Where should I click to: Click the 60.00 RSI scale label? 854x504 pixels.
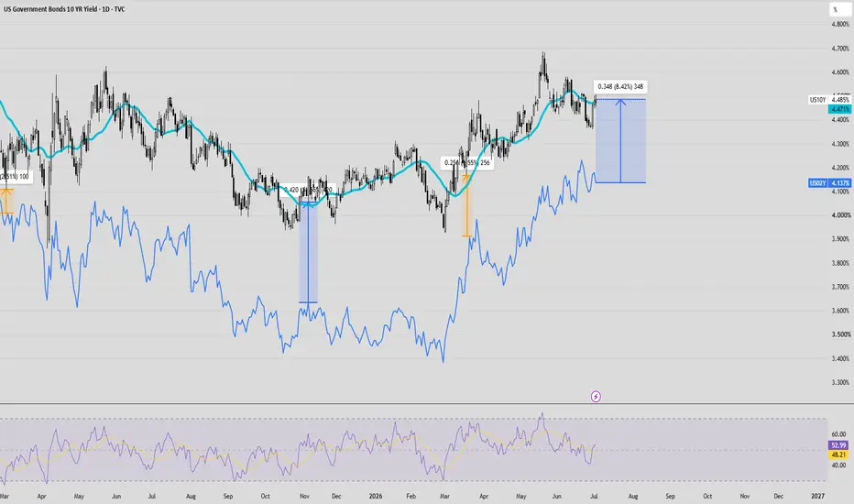pyautogui.click(x=838, y=434)
